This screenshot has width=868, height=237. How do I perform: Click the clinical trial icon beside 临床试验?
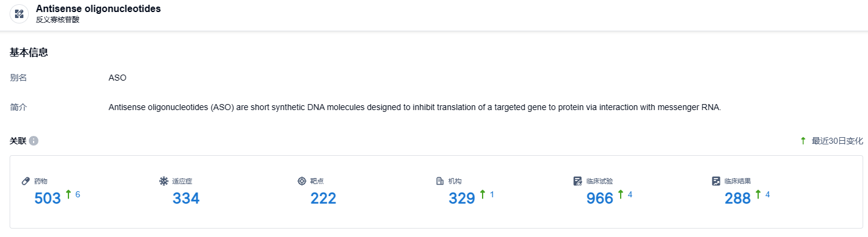click(578, 181)
